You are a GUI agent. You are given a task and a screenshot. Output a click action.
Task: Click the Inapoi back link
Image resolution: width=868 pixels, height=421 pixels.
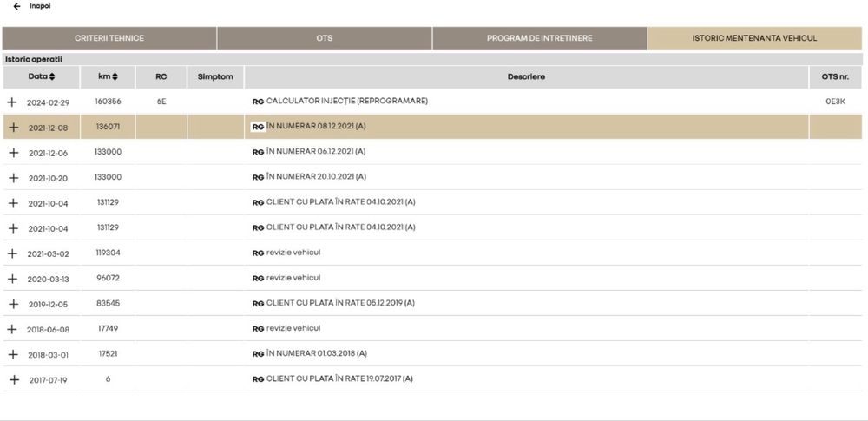click(x=40, y=6)
